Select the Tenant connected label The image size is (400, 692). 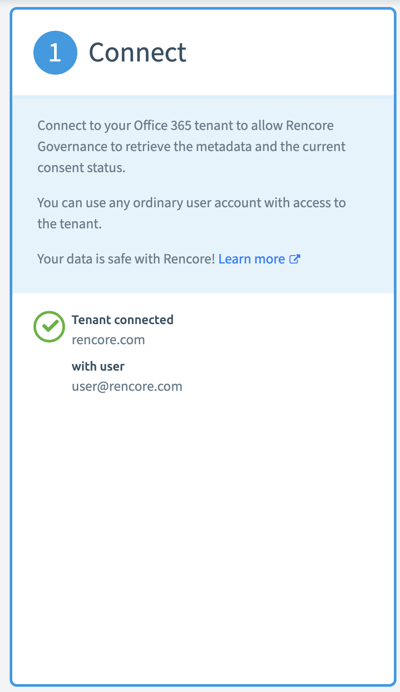point(123,320)
